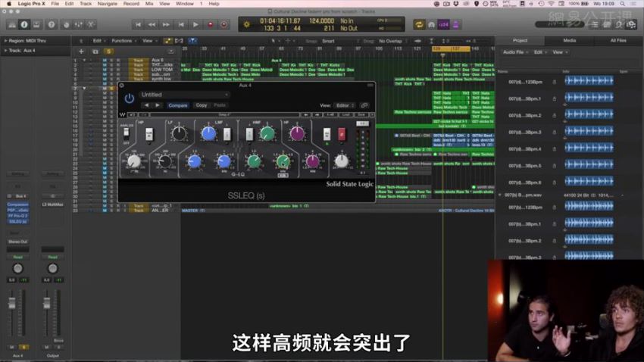
Task: Open the Audio File dropdown menu
Action: tap(515, 52)
